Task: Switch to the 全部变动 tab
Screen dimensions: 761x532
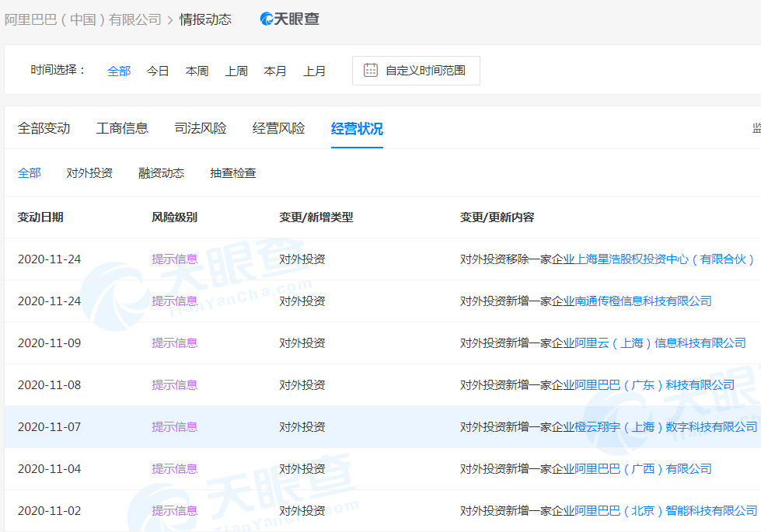Action: click(x=44, y=128)
